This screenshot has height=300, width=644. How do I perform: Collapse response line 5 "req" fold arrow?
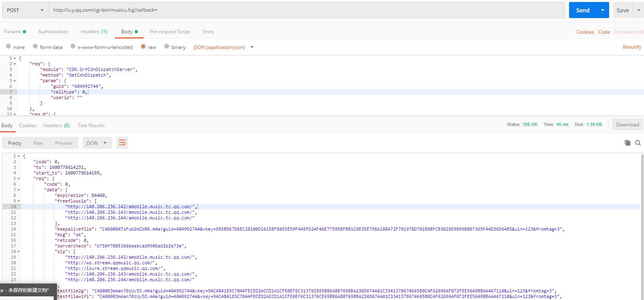(x=18, y=178)
